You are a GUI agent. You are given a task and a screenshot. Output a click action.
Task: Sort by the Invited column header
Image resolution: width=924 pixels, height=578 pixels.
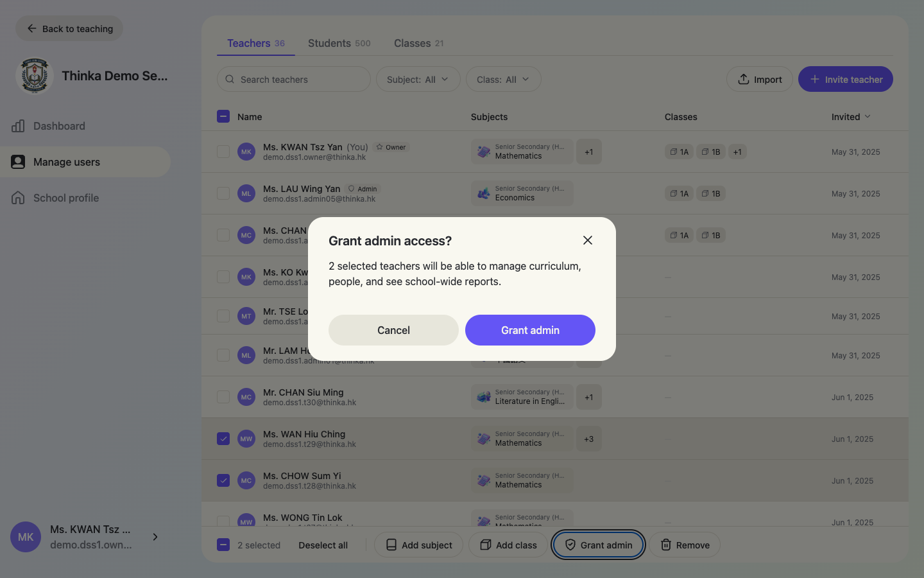tap(851, 116)
